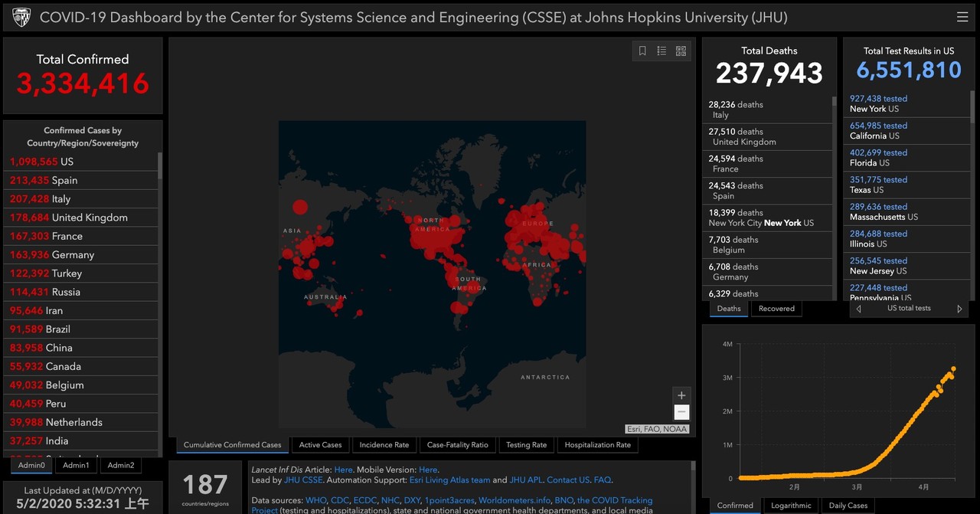Screen dimensions: 980x514
Task: Zoom out on the map
Action: 681,412
